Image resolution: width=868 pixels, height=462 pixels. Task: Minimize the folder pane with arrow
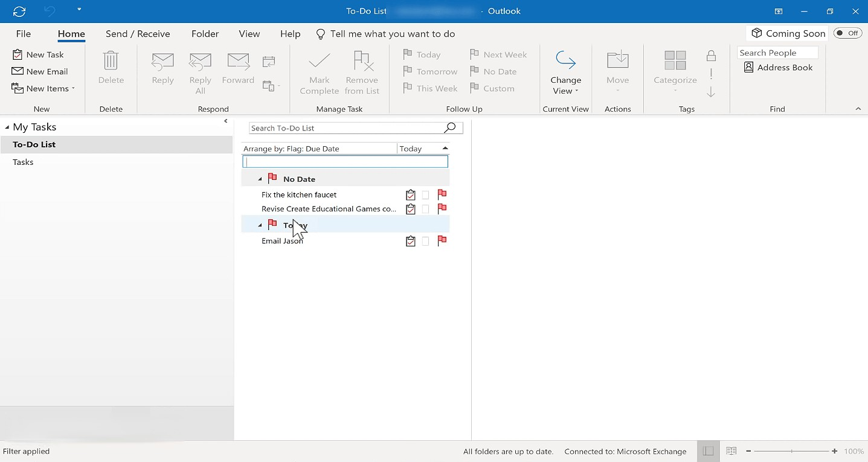point(225,121)
